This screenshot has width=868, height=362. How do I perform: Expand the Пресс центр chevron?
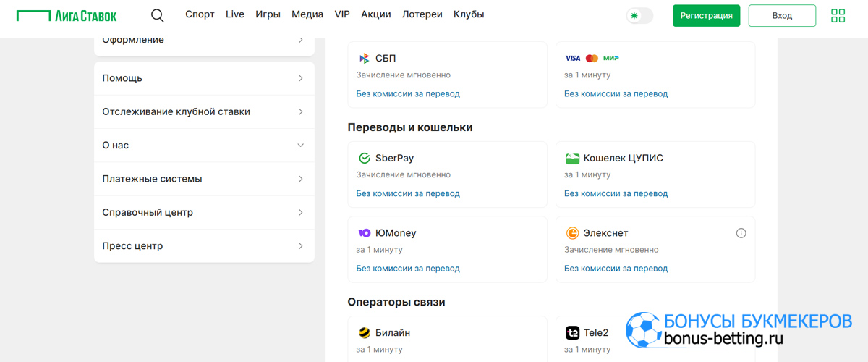coord(301,246)
